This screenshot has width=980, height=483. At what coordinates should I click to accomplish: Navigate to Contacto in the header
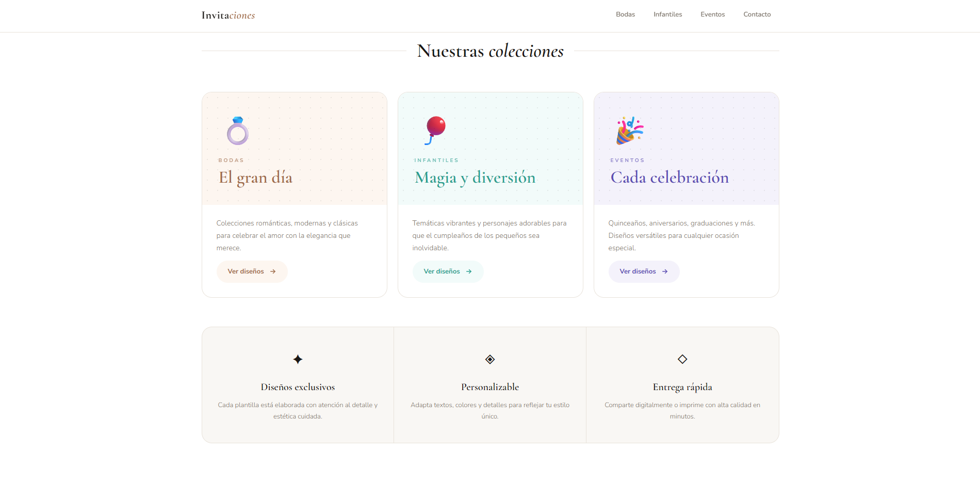tap(757, 14)
